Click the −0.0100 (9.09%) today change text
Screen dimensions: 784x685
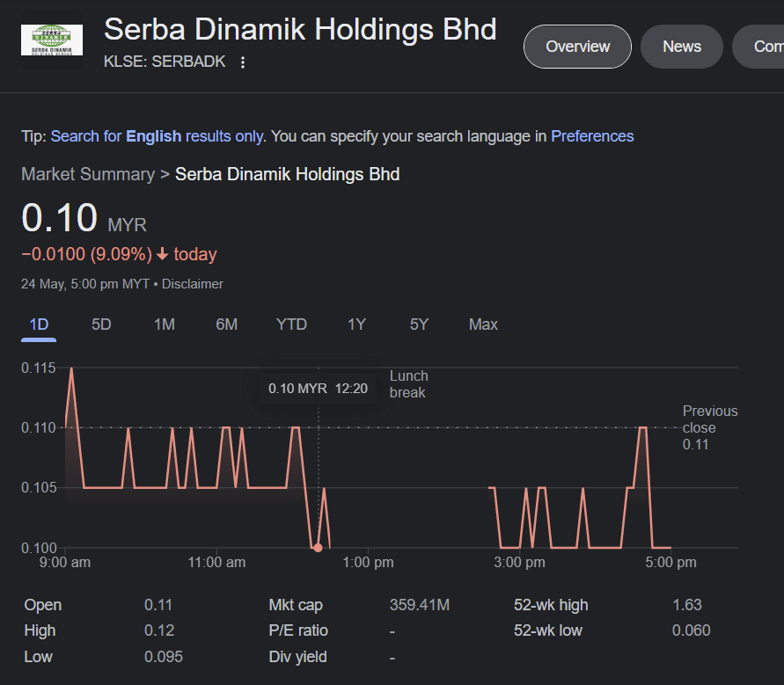tap(119, 254)
